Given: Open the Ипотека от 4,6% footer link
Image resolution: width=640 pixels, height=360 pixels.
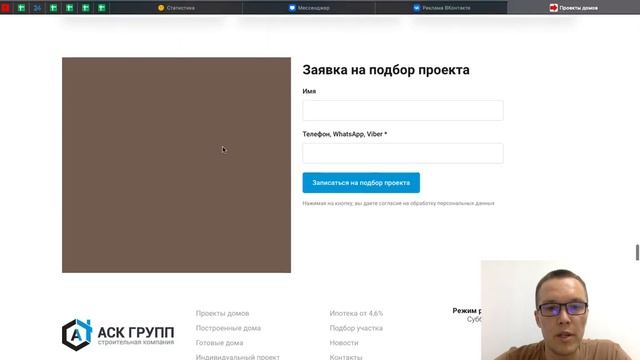Looking at the screenshot, I should point(356,313).
